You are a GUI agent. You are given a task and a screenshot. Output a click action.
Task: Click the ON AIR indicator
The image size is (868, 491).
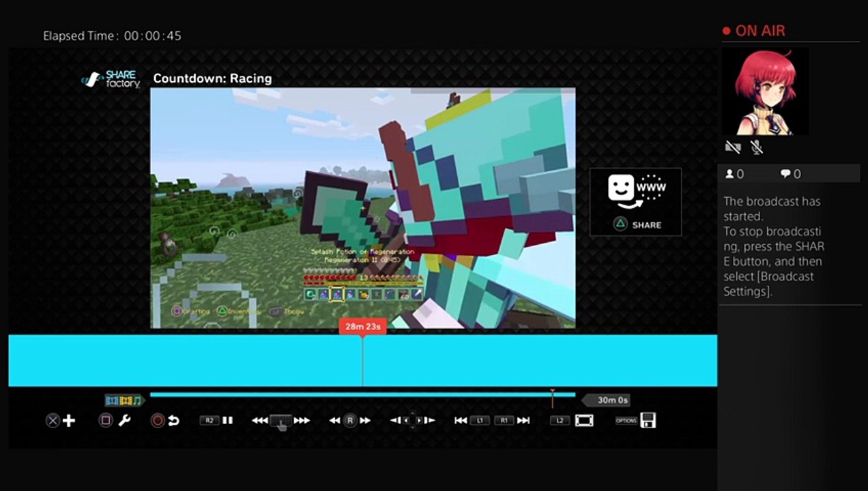pyautogui.click(x=754, y=31)
